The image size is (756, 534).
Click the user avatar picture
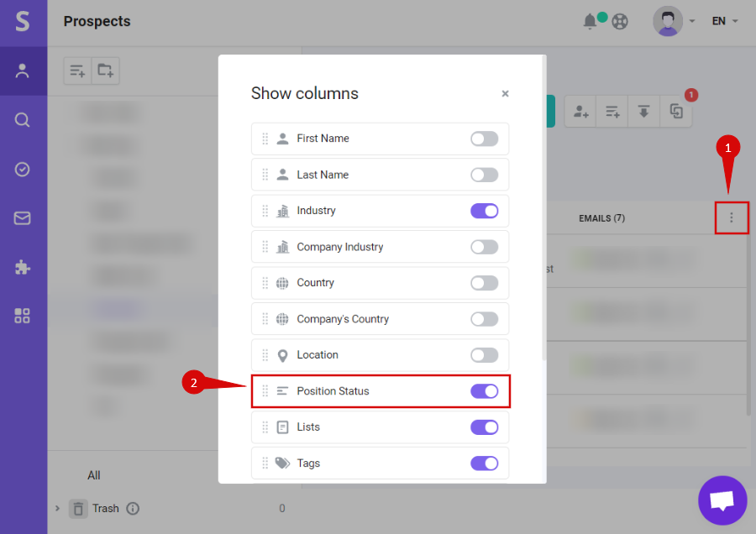coord(668,21)
